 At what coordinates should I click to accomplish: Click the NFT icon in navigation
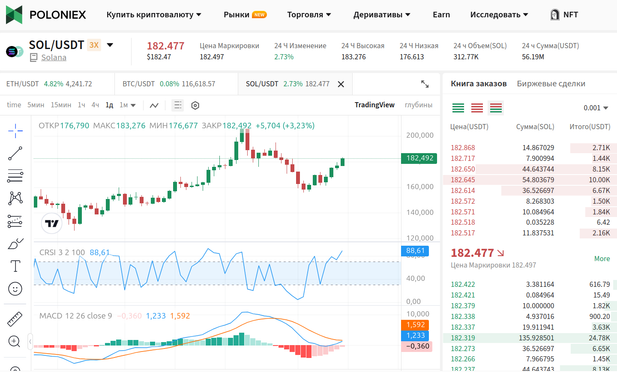tap(554, 15)
